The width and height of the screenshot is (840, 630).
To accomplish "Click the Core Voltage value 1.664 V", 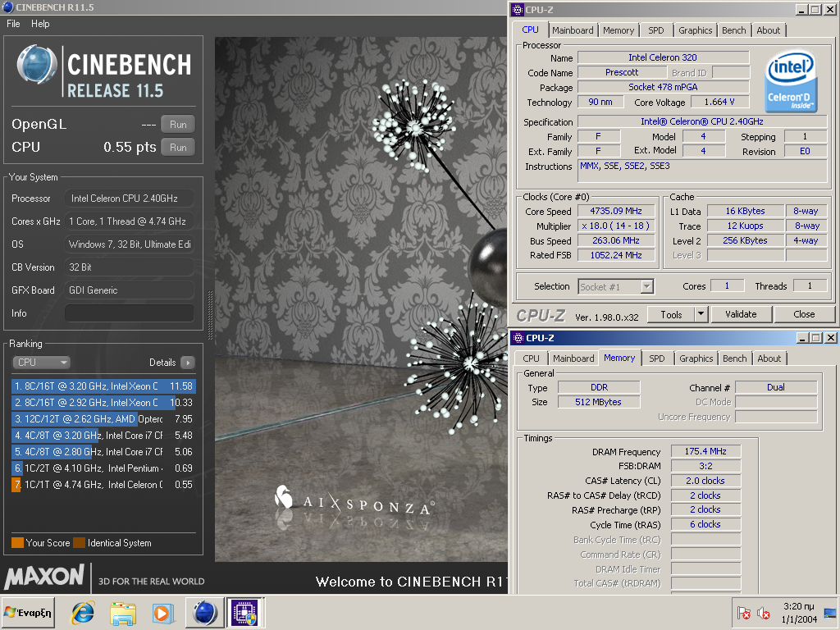I will (719, 102).
